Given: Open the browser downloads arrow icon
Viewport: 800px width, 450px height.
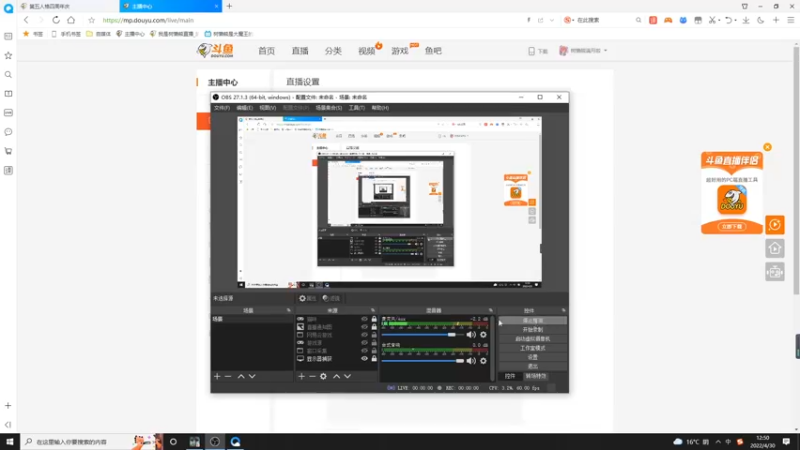Looking at the screenshot, I should (746, 20).
